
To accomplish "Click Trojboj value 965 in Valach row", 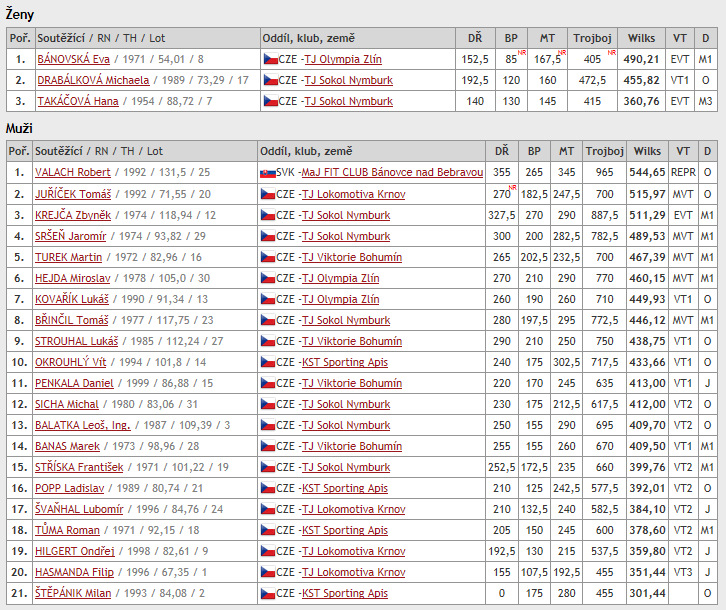I will 604,172.
